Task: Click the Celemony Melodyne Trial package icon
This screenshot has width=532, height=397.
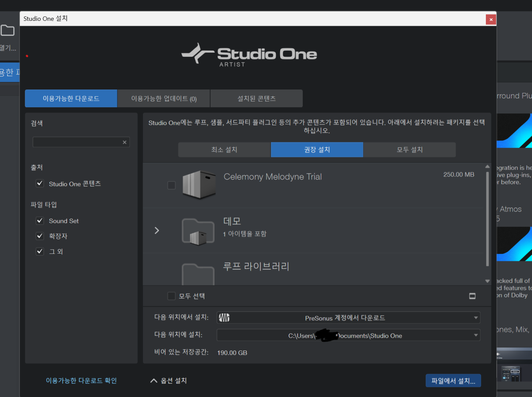Action: [199, 185]
